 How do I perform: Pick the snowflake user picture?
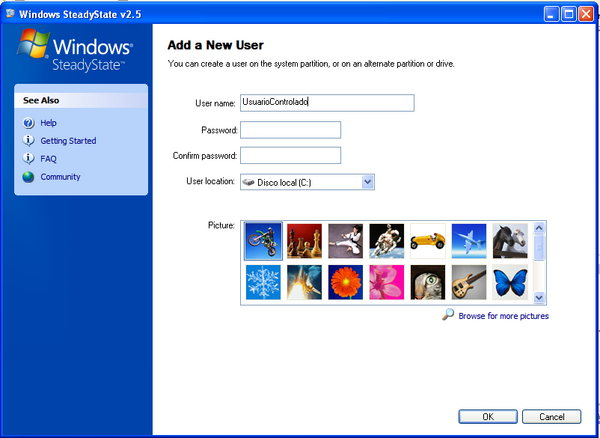point(264,283)
